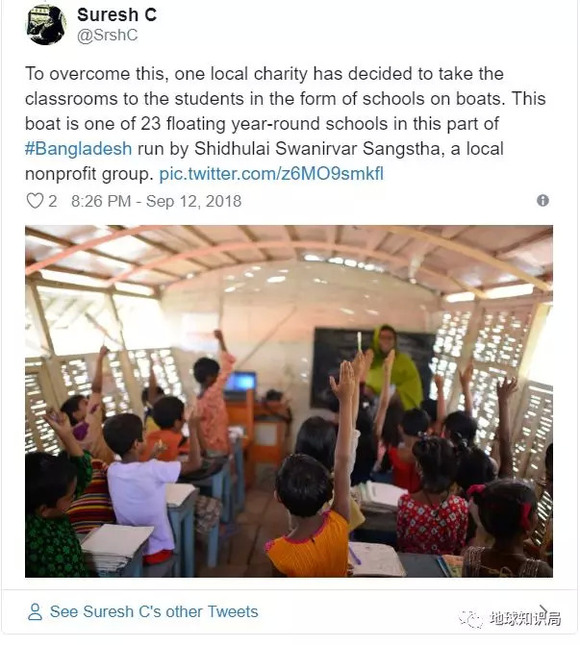Screen dimensions: 580x645
Task: Open the tweet info icon
Action: pyautogui.click(x=543, y=201)
